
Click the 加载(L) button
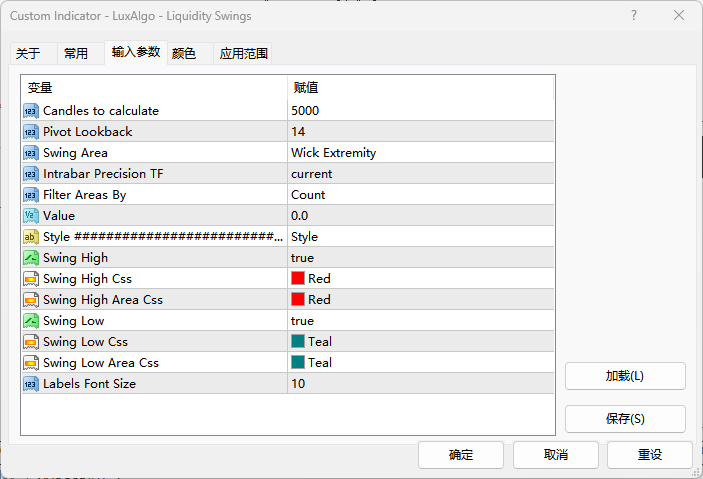tap(625, 376)
